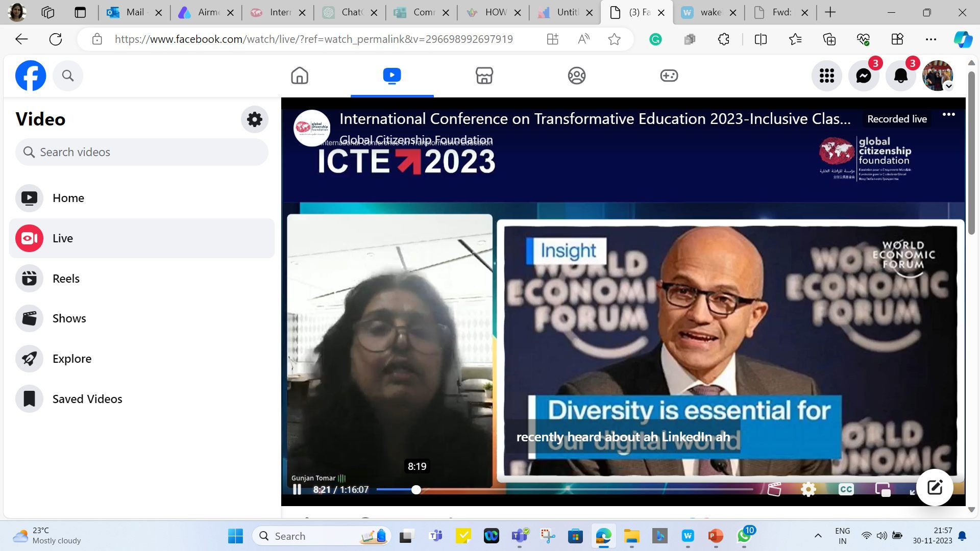
Task: Pause the video playback
Action: [297, 489]
